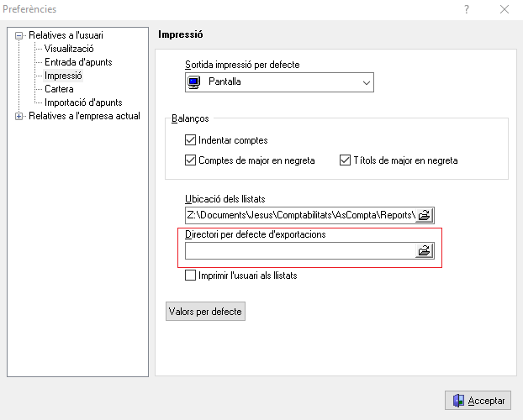Click the empty Directori per defecte d'exportacions field
This screenshot has width=523, height=420.
pos(300,250)
